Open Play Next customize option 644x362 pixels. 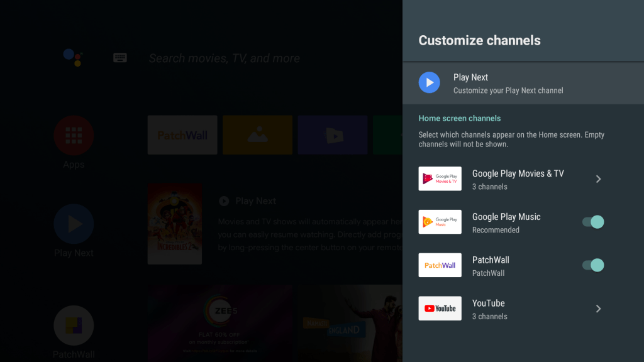[523, 84]
